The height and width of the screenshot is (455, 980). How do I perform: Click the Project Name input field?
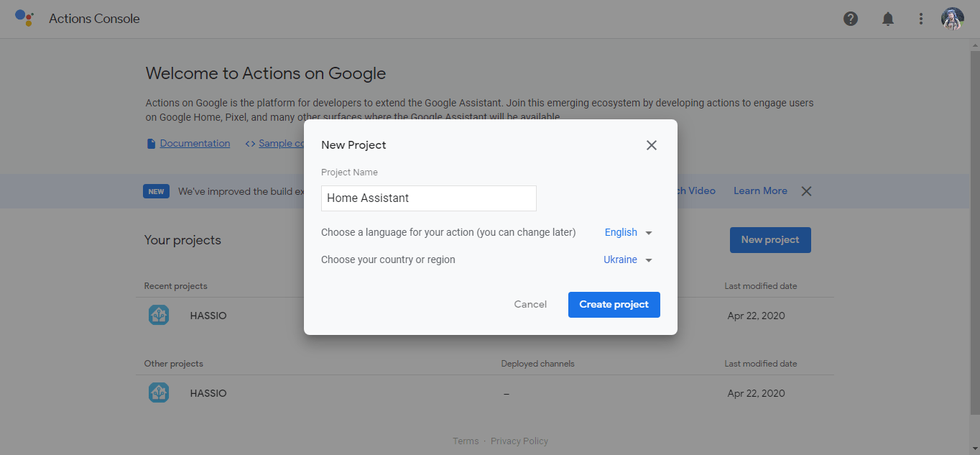click(428, 198)
